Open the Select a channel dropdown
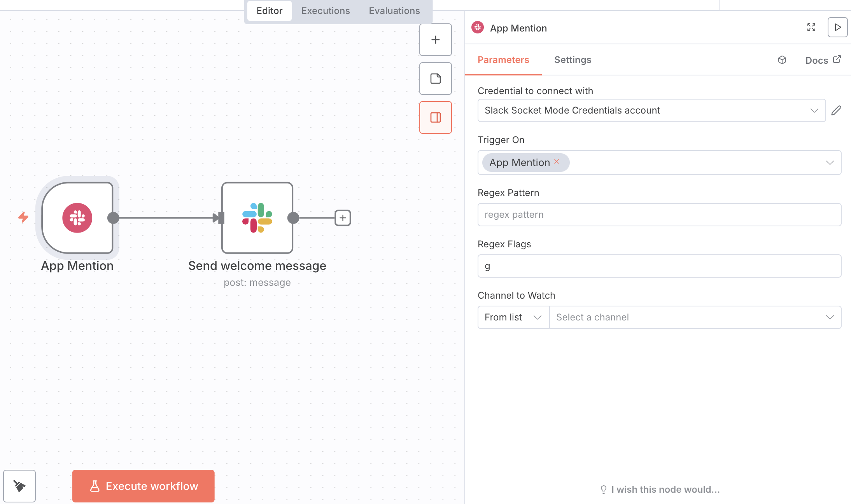Viewport: 851px width, 504px height. (695, 317)
